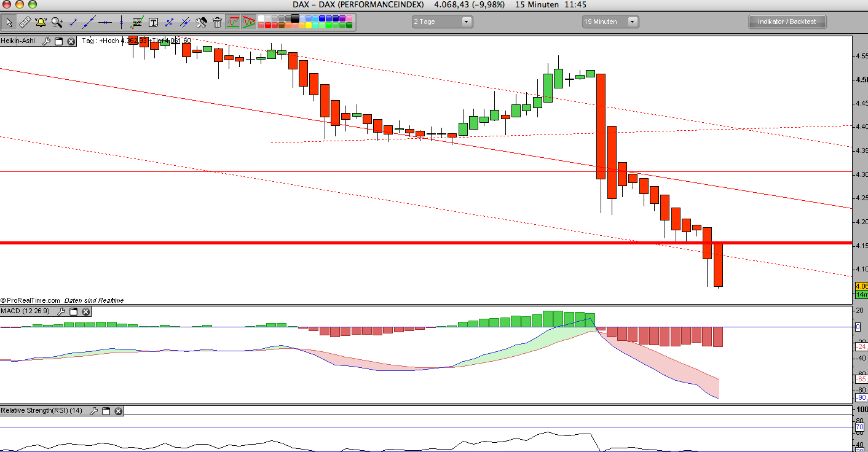Toggle the green support-resistance lines button

click(x=233, y=23)
